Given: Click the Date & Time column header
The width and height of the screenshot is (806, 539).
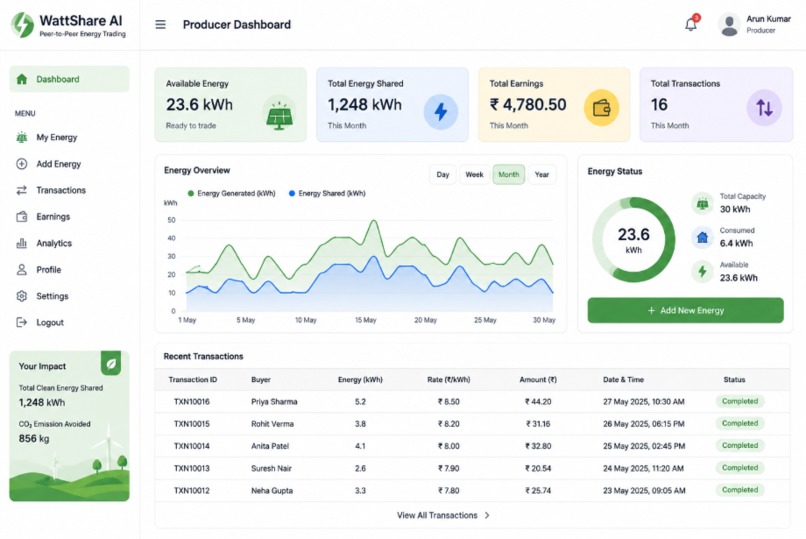Looking at the screenshot, I should click(623, 380).
